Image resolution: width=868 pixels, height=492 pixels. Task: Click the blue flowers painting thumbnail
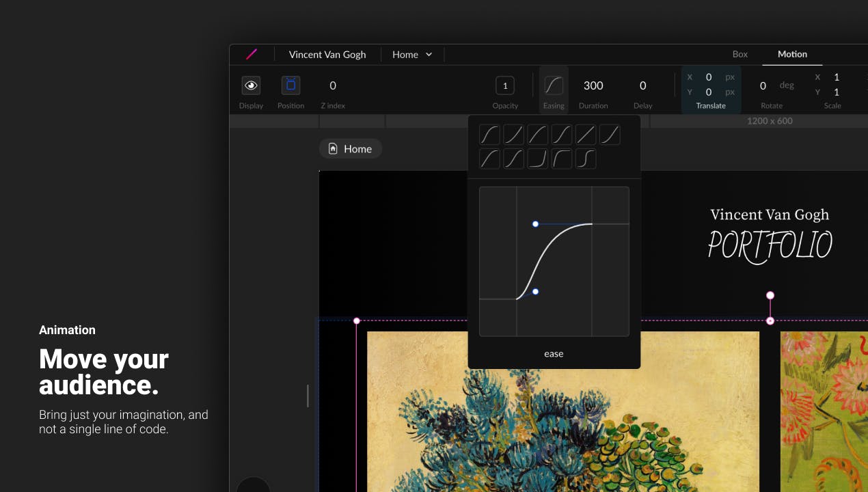click(563, 411)
